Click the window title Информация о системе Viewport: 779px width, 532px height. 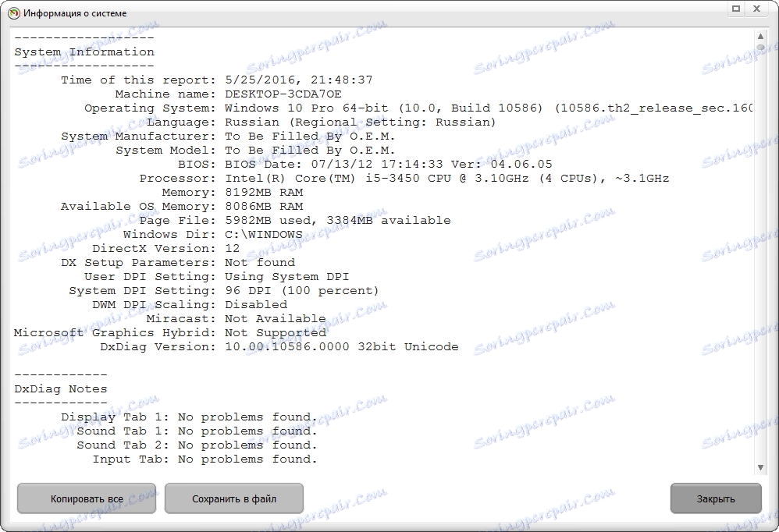click(x=75, y=13)
